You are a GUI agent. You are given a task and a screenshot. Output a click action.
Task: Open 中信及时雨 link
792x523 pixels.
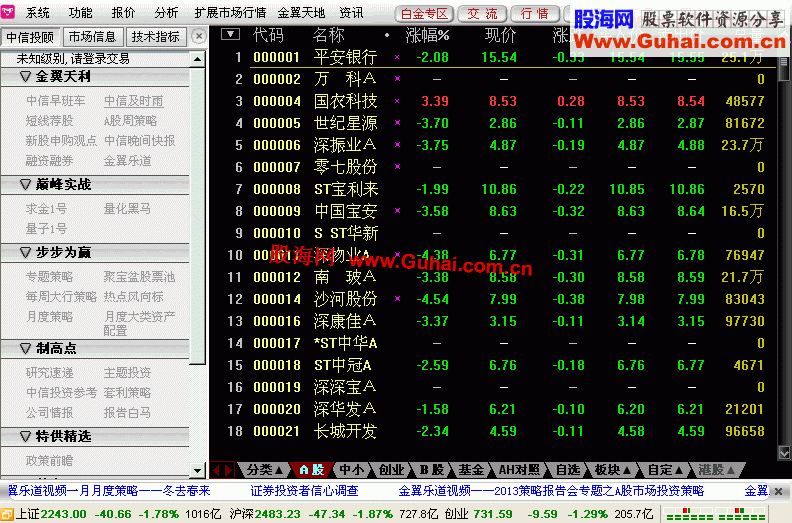pyautogui.click(x=133, y=101)
